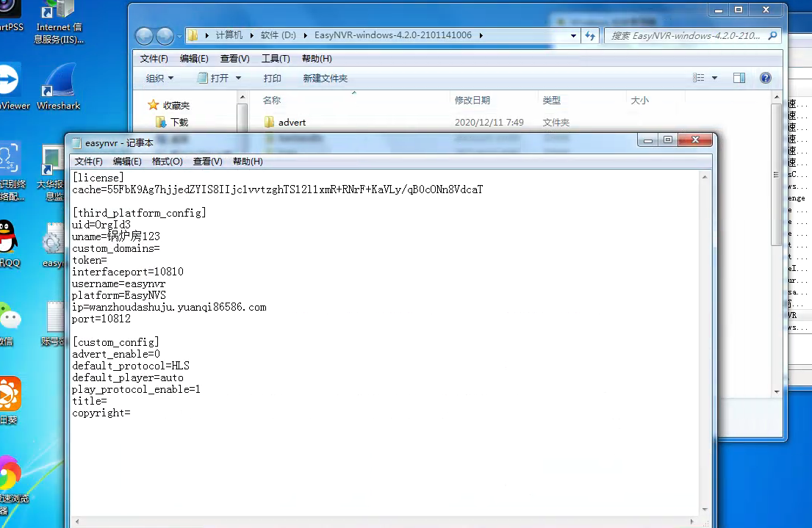
Task: Open Explorer 查看(V) menu
Action: pos(234,59)
